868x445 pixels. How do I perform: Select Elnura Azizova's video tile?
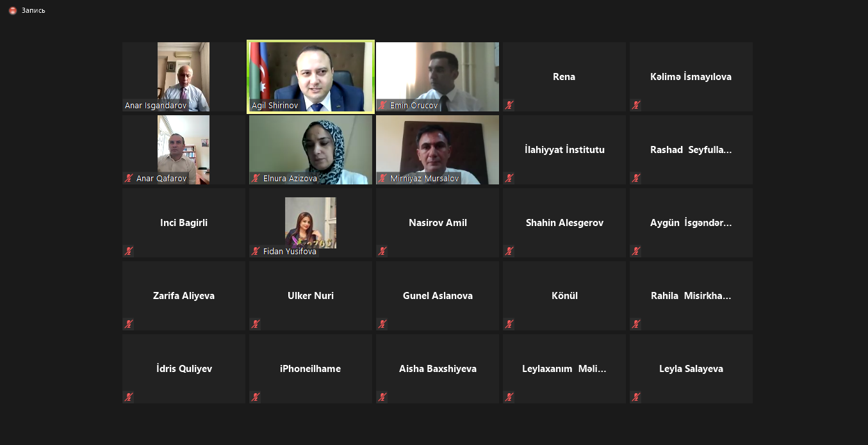pyautogui.click(x=311, y=150)
